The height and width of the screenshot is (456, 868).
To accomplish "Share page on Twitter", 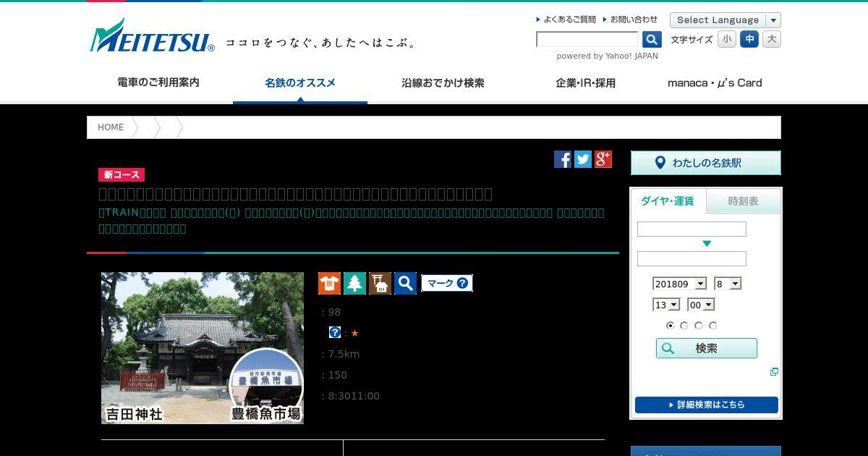I will (x=583, y=159).
